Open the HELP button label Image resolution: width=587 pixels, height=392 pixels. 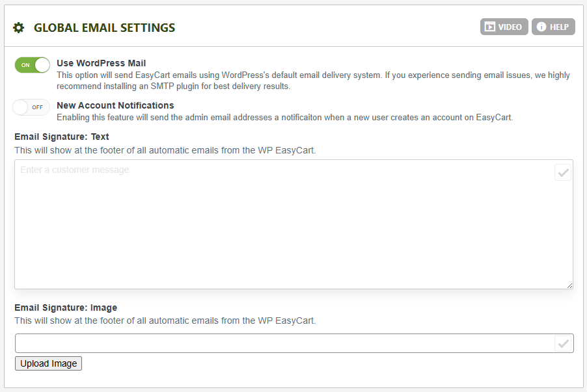559,27
